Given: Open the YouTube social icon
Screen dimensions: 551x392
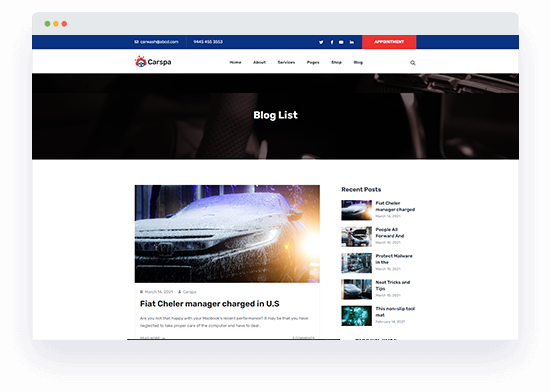Looking at the screenshot, I should coord(341,42).
